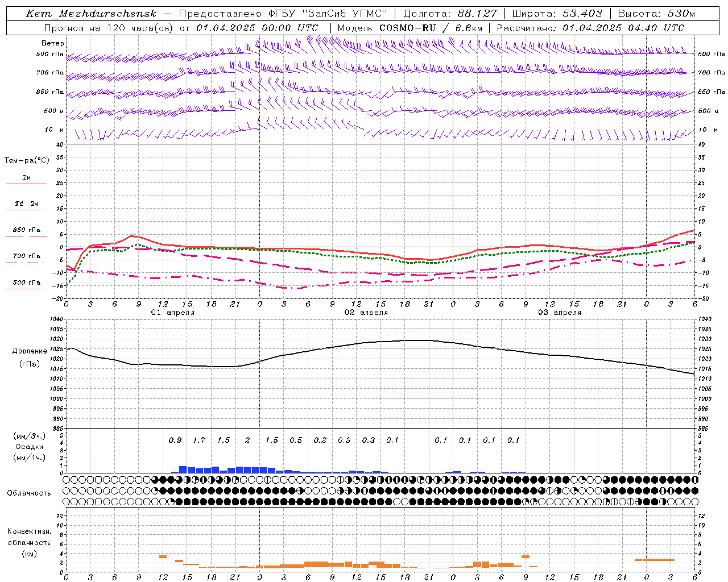
Task: Click the 'Модель COSMO-RU / 6.6км' text
Action: click(410, 28)
